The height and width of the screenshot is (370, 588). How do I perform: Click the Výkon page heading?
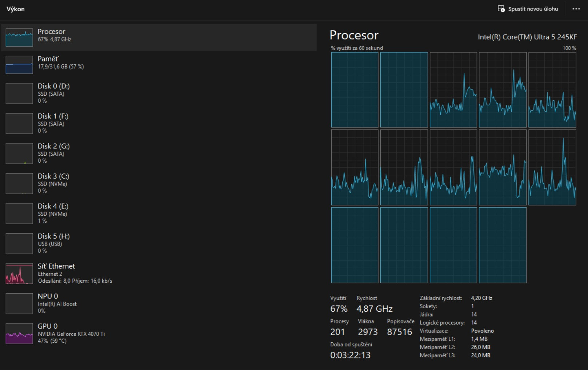16,9
